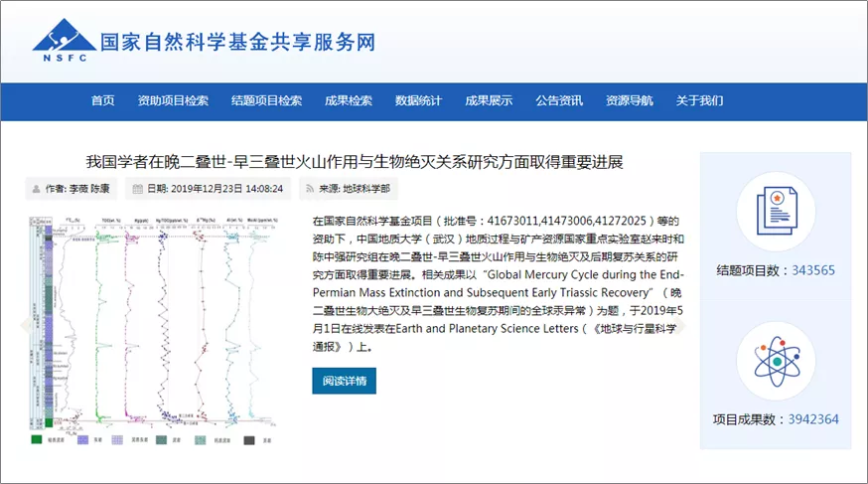The width and height of the screenshot is (868, 484).
Task: Click the NSFC logo icon
Action: pyautogui.click(x=63, y=41)
